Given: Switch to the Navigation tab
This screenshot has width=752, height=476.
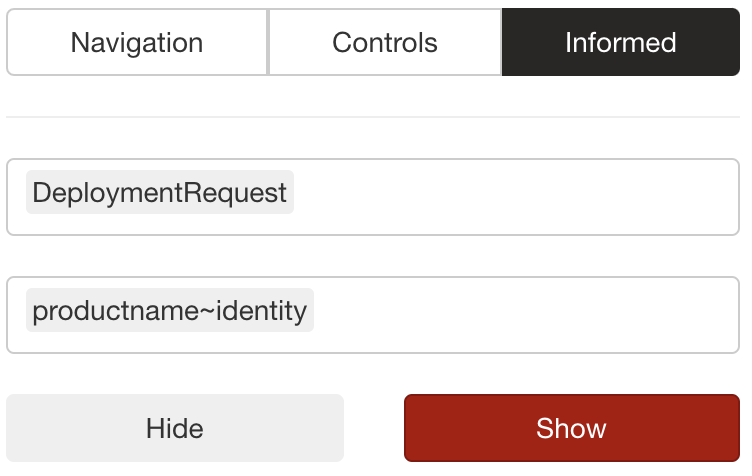Looking at the screenshot, I should tap(137, 43).
